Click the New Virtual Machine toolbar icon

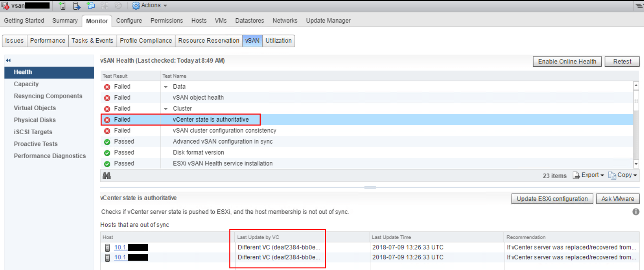[91, 6]
